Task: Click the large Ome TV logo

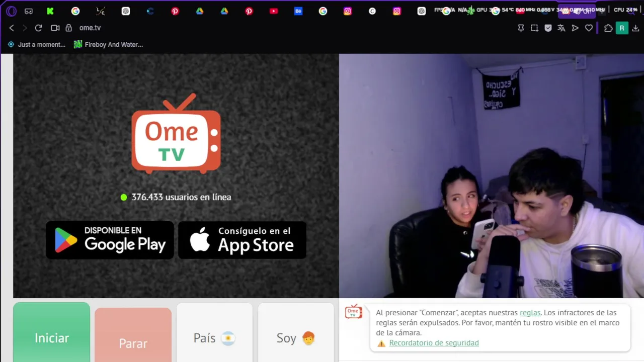Action: click(176, 133)
